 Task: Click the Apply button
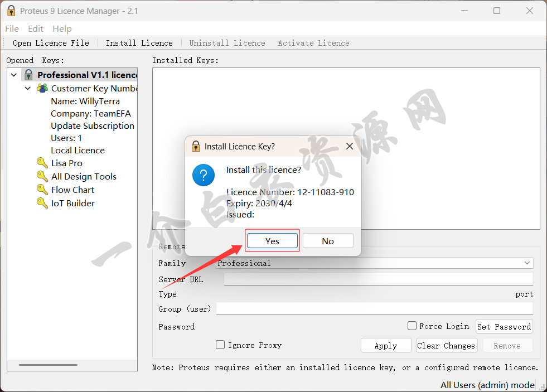(x=386, y=345)
